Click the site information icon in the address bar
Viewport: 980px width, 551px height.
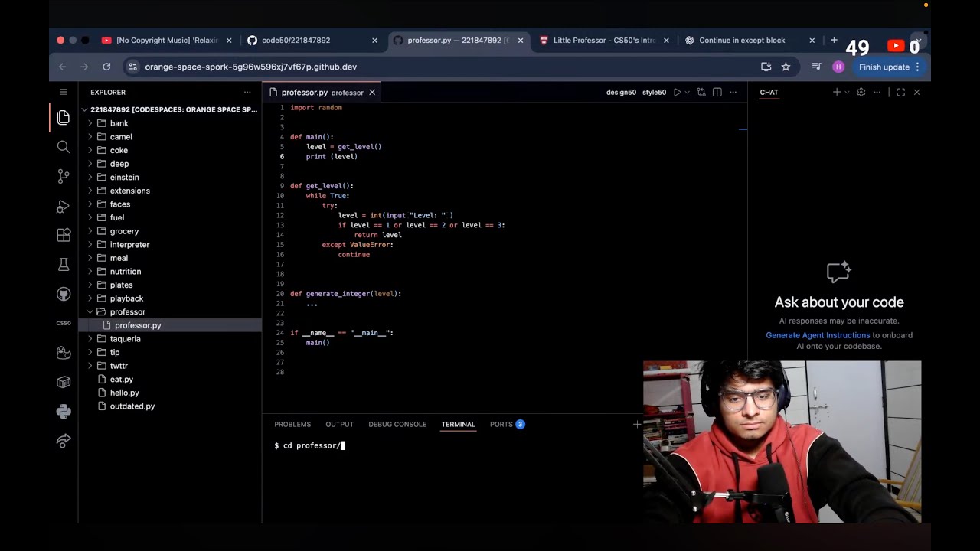point(132,67)
